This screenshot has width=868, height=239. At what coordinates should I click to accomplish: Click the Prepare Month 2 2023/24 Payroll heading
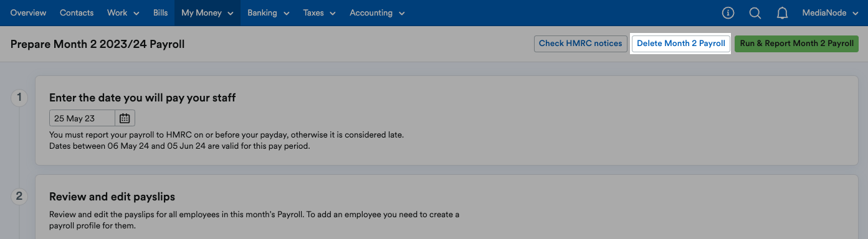pyautogui.click(x=98, y=44)
